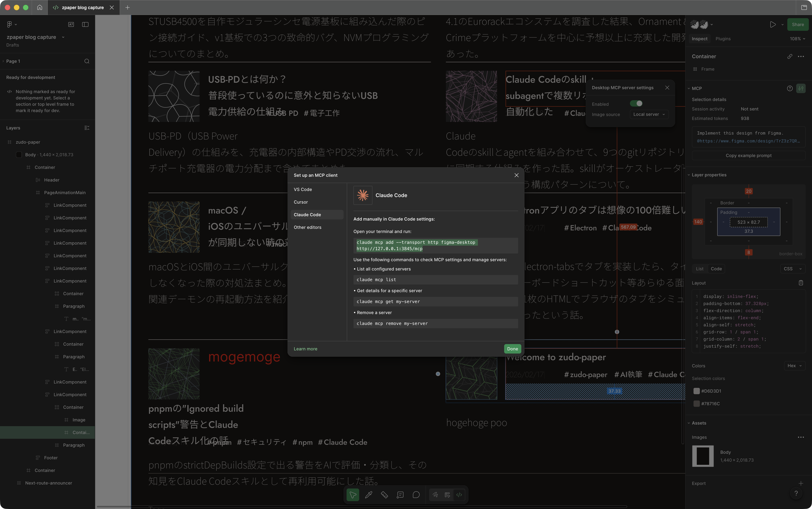Open the Image source Local server dropdown
Viewport: 812px width, 509px height.
pos(648,114)
